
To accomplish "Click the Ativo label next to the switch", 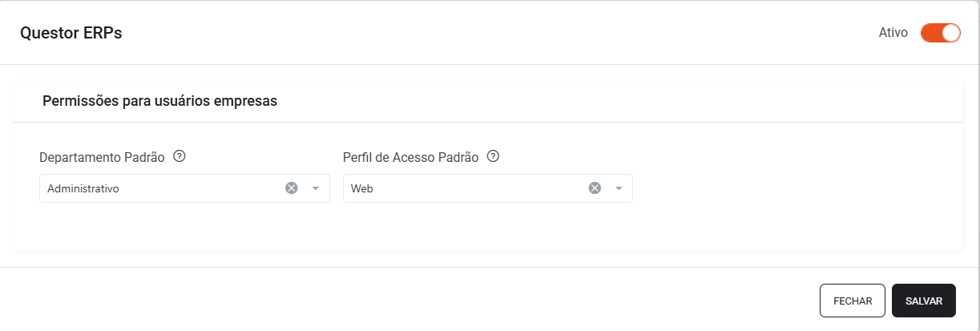I will [x=893, y=33].
